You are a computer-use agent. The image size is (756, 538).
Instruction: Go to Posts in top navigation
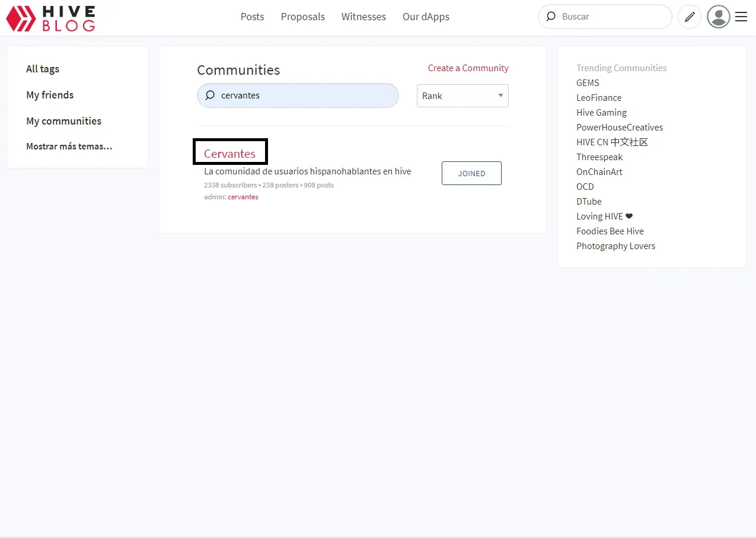click(252, 17)
